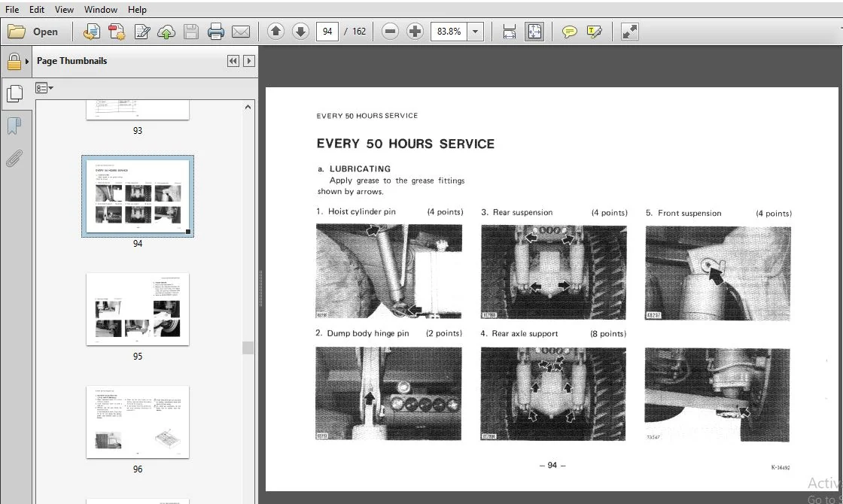Expand the navigation pane arrow beside lock
The width and height of the screenshot is (843, 504).
click(x=27, y=61)
